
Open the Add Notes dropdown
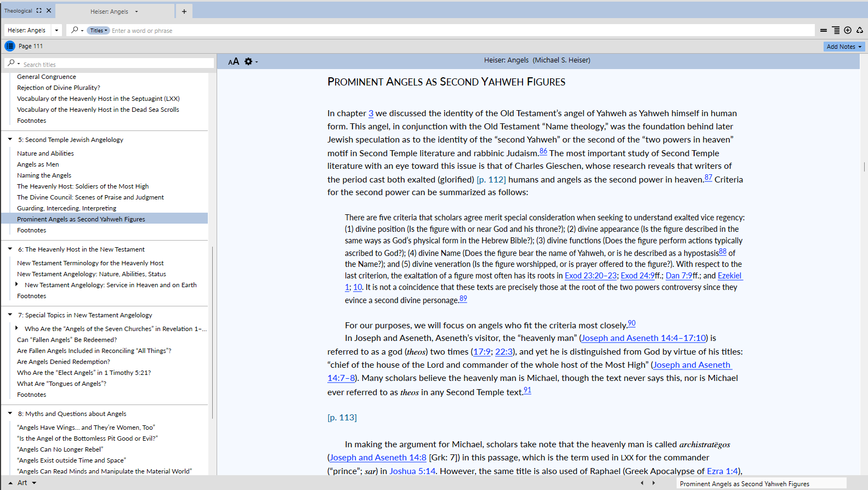pos(844,47)
